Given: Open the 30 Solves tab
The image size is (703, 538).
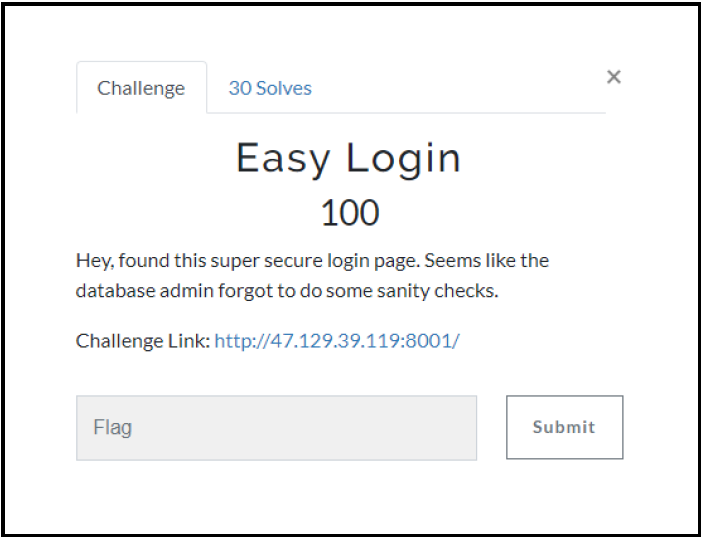Looking at the screenshot, I should coord(270,88).
